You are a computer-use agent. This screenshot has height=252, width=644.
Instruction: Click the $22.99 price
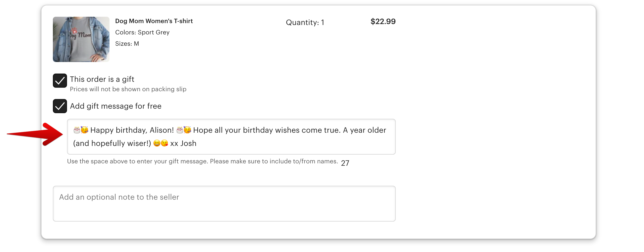pyautogui.click(x=383, y=21)
